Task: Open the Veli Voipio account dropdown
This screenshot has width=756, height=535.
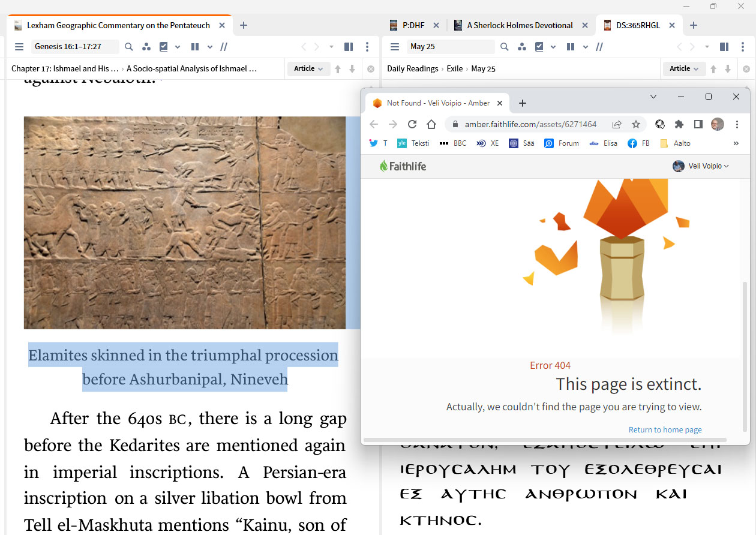Action: point(701,166)
